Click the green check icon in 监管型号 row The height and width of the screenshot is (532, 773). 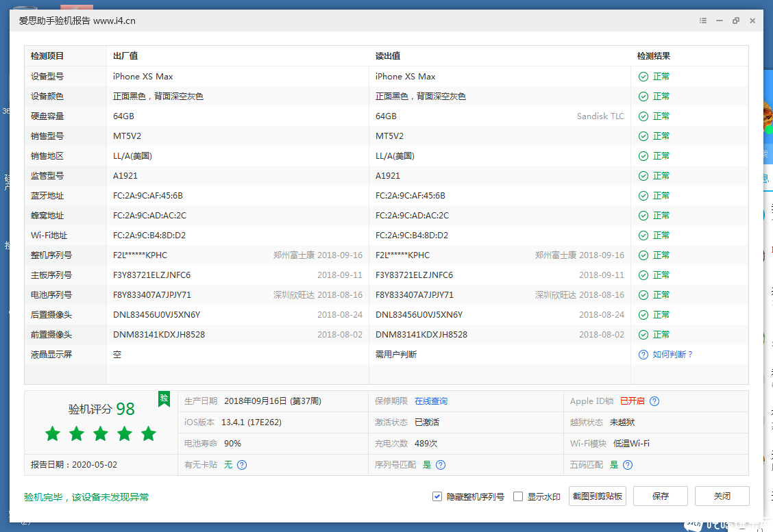click(643, 176)
